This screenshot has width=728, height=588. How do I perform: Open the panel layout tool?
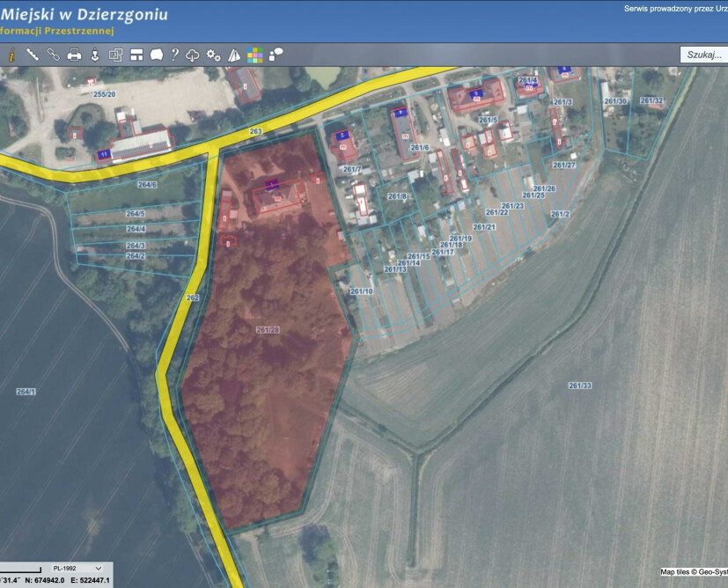point(136,55)
